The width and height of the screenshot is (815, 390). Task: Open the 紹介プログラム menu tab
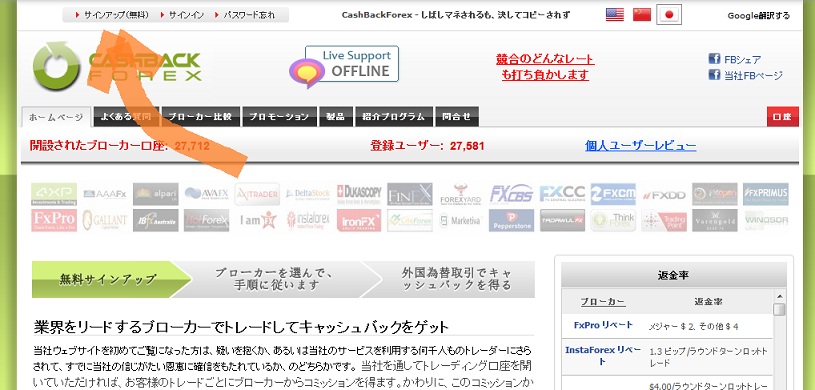pos(393,116)
